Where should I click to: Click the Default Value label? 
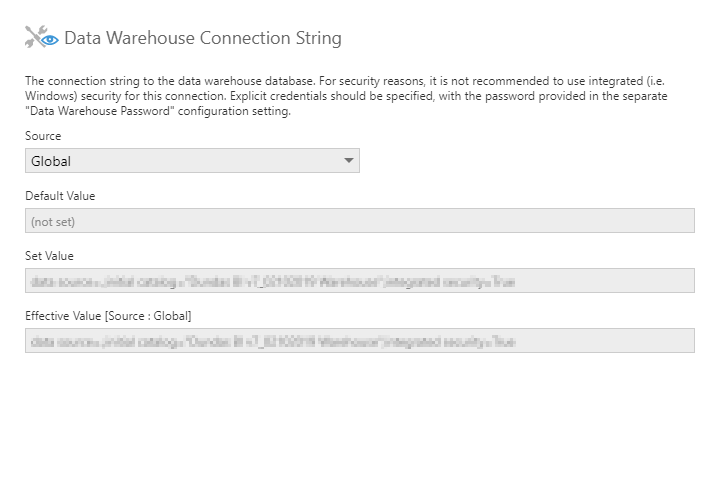point(60,196)
